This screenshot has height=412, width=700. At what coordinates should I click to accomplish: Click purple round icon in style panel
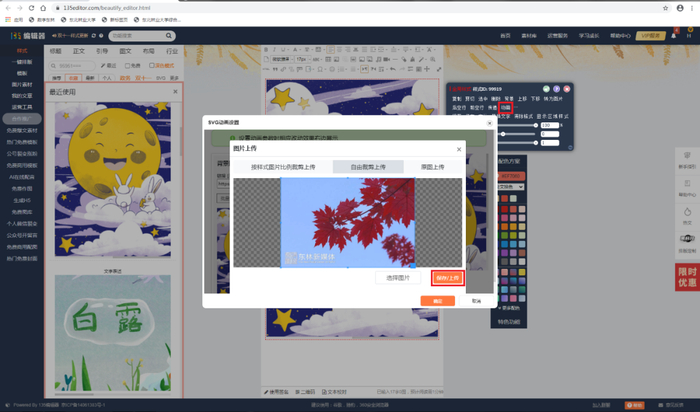556,89
